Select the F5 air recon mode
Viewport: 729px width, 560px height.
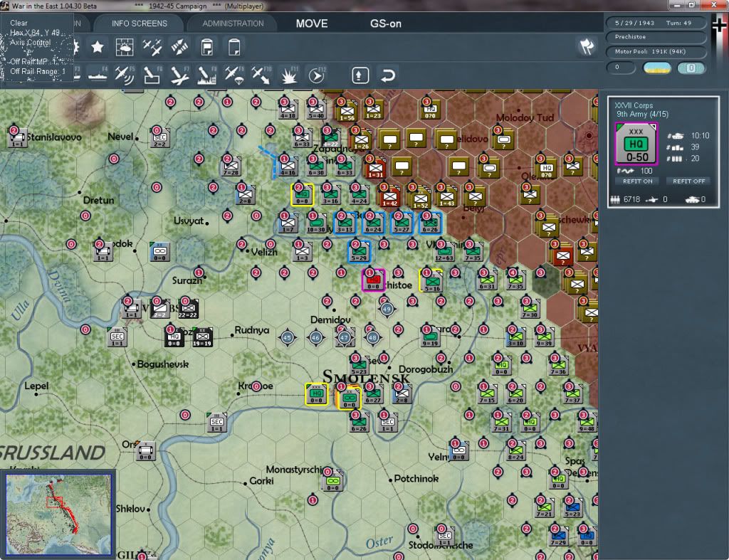(125, 75)
